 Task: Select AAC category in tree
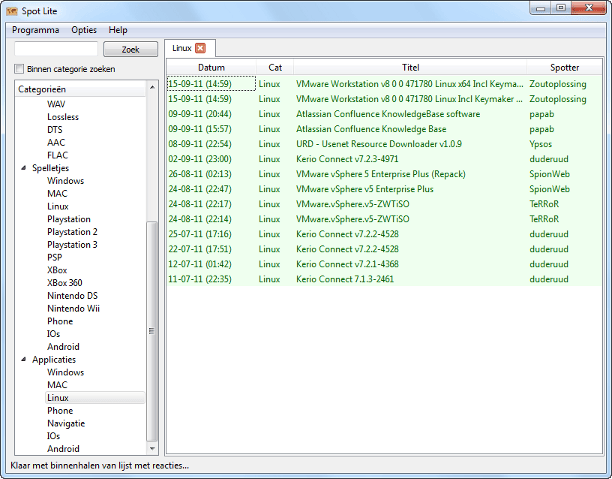pyautogui.click(x=56, y=142)
